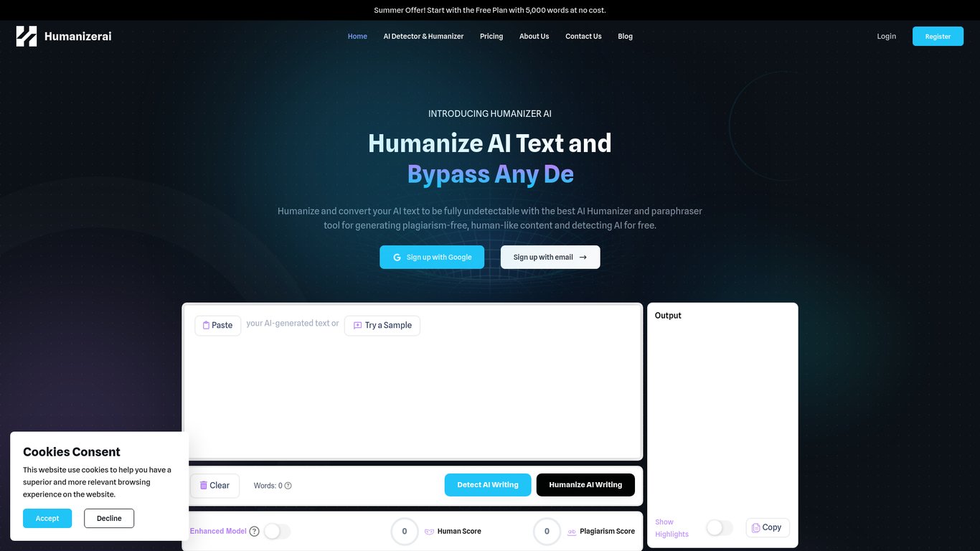The width and height of the screenshot is (980, 551).
Task: Click the "Cookies Consent" heading
Action: 72,452
